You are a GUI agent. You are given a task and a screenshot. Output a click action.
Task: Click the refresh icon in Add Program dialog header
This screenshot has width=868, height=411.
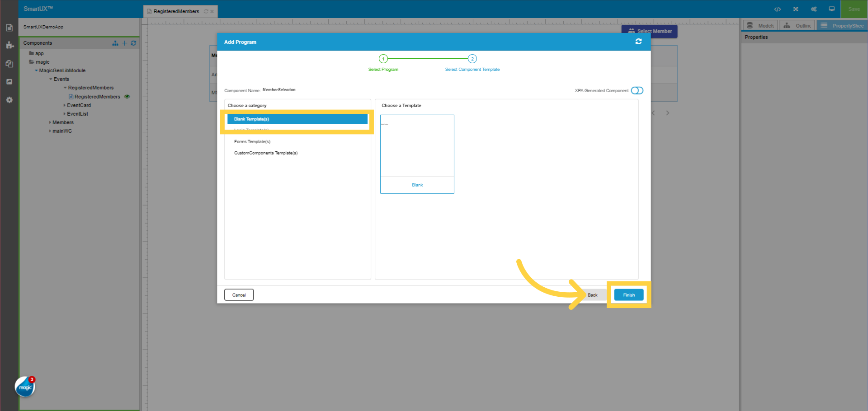point(638,42)
